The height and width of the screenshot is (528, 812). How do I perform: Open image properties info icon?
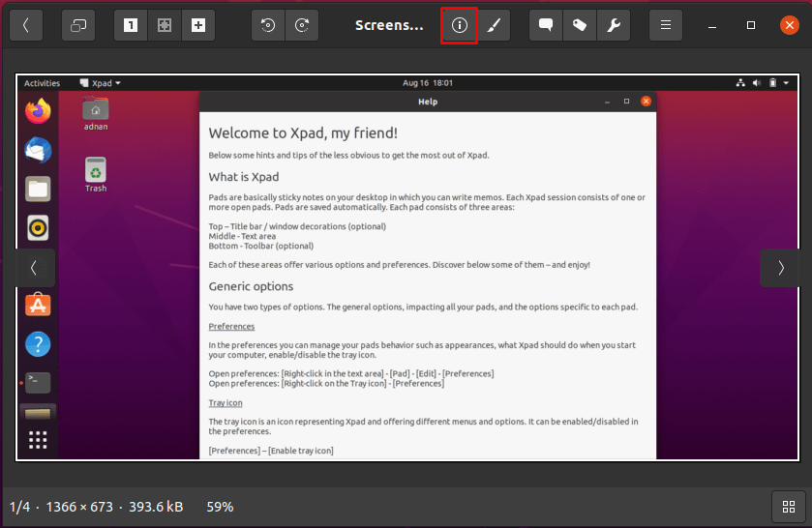pos(460,25)
